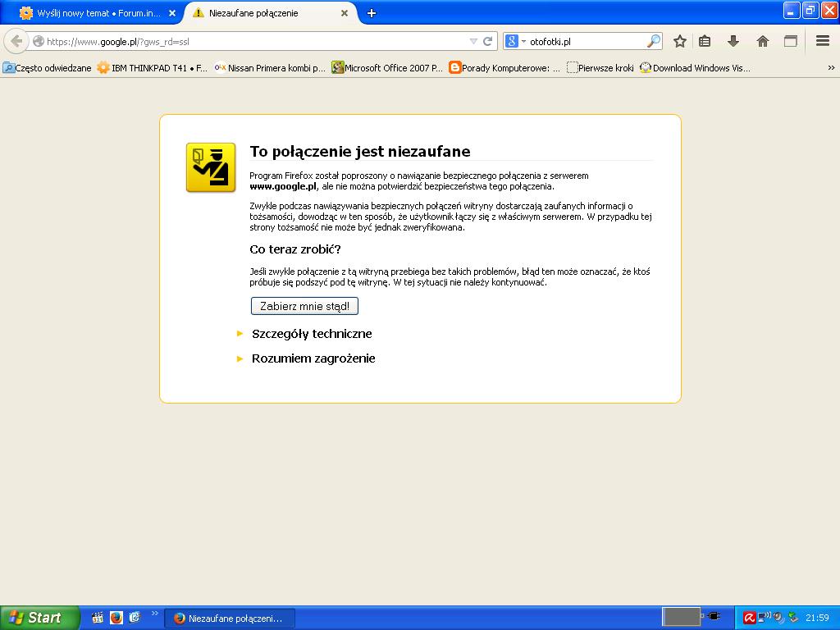Click the taskbar clock showing 21:59
840x630 pixels.
tap(817, 619)
